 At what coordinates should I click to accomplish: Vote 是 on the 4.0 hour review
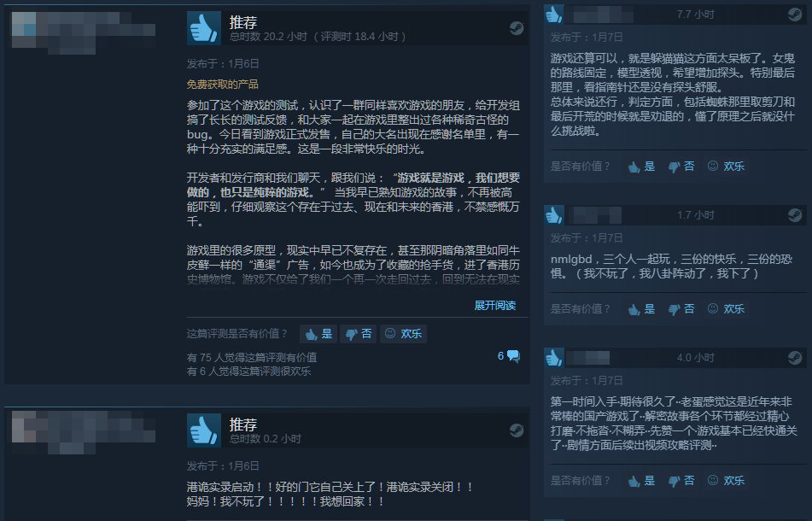point(641,481)
